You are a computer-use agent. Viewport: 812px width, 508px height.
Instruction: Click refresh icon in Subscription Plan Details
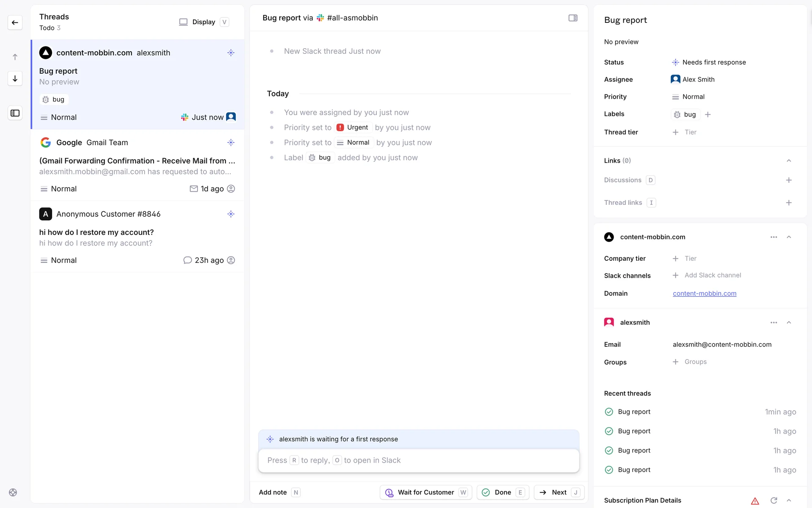[x=774, y=500]
